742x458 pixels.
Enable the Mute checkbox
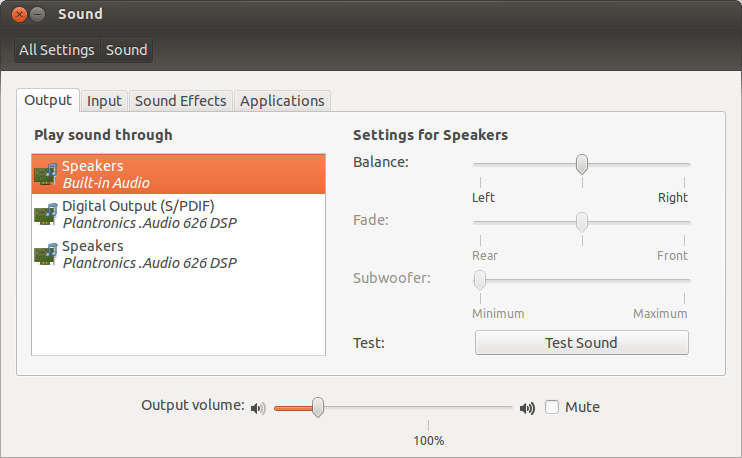coord(552,407)
